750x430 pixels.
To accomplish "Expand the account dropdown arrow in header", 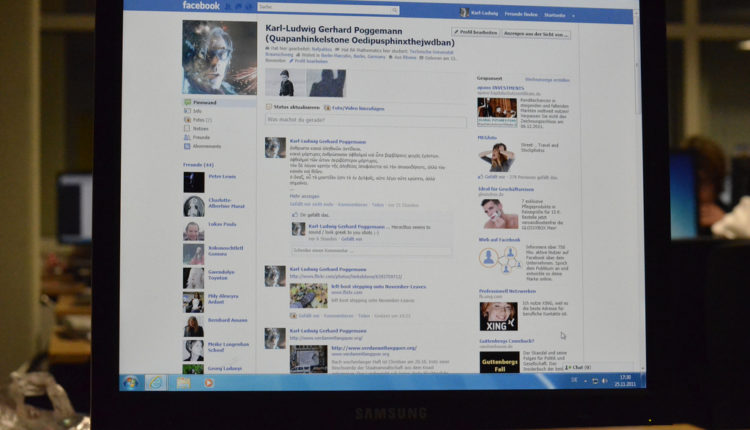I will 574,16.
